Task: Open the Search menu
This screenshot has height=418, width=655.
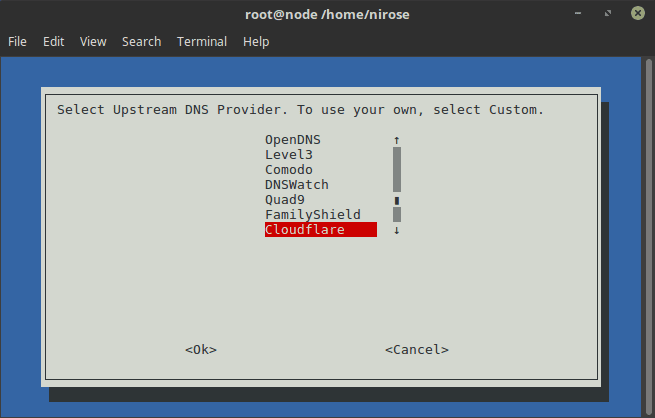Action: (142, 42)
